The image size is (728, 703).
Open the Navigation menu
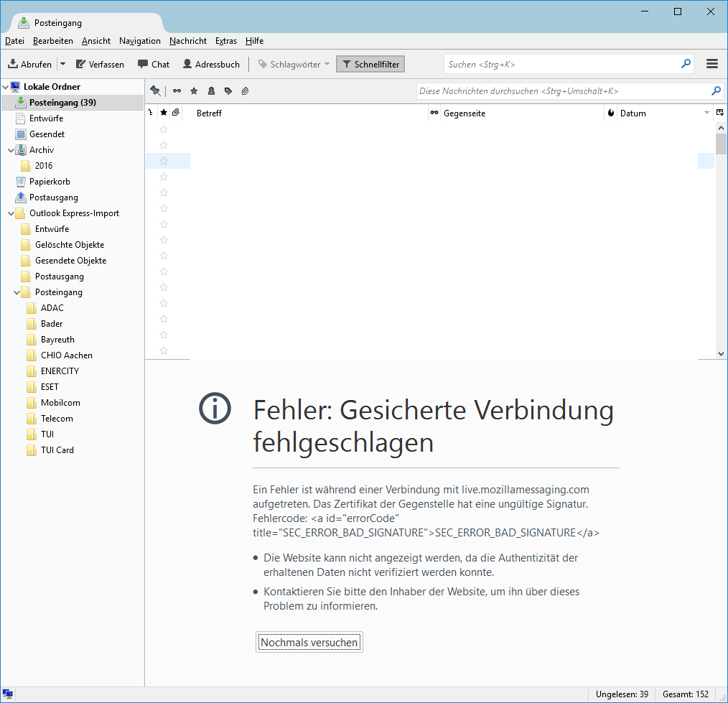point(139,41)
